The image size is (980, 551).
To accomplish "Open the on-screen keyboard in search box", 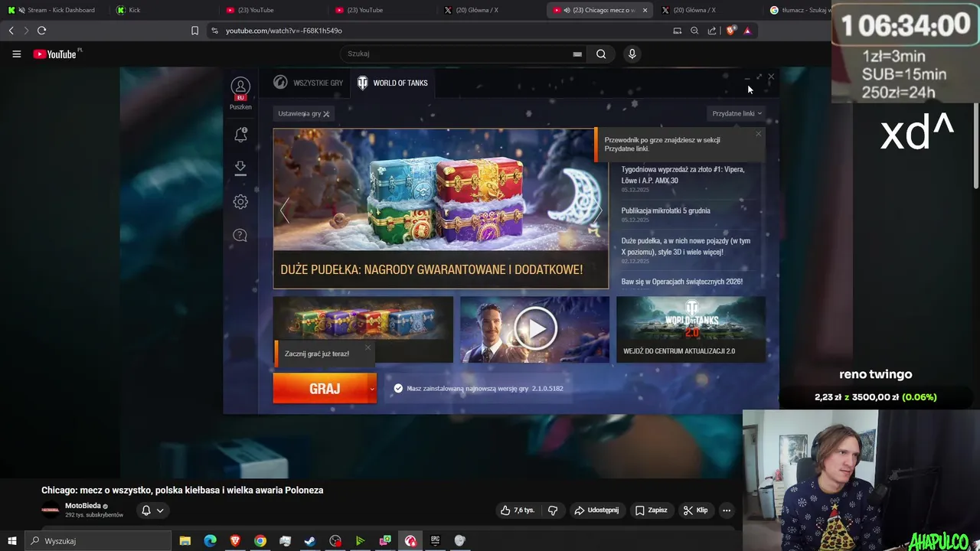I will (577, 54).
